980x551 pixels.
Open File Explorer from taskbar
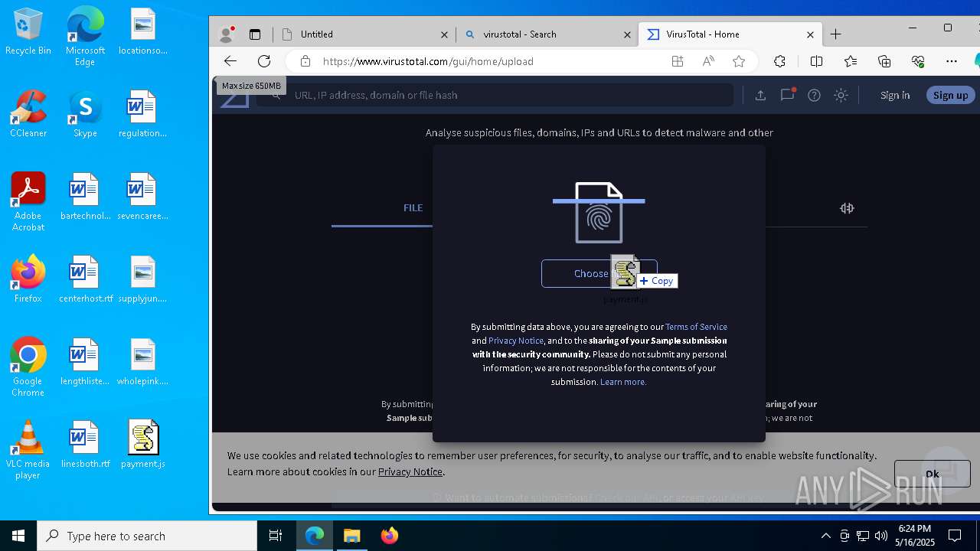pos(351,536)
